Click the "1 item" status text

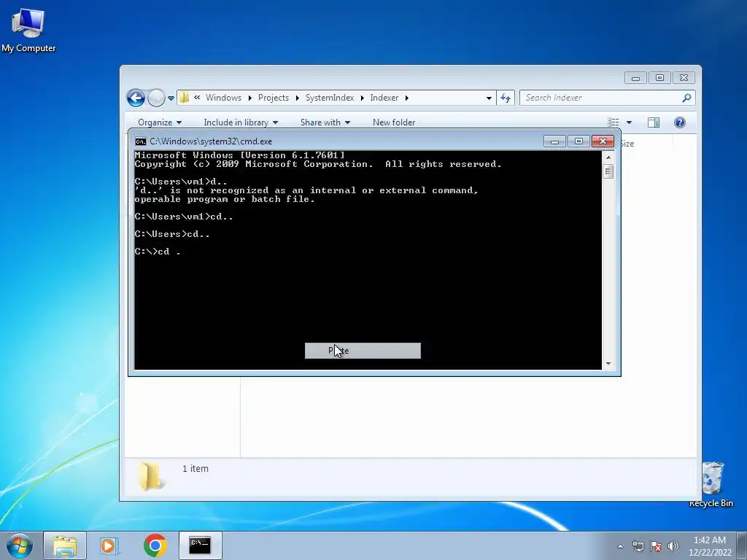(x=196, y=469)
